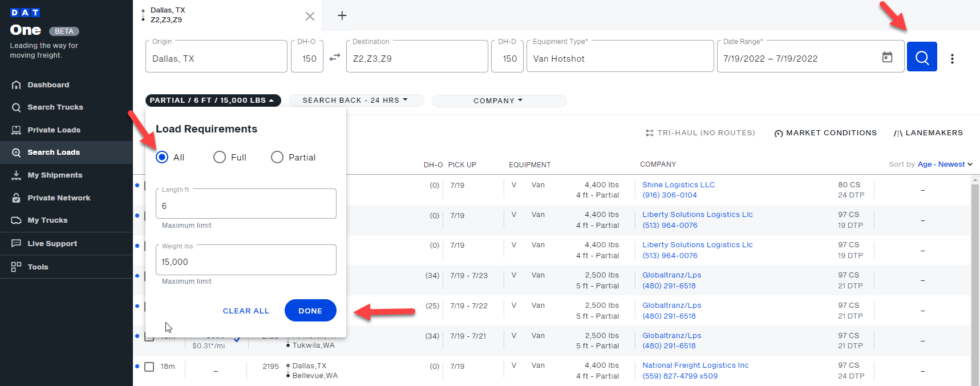Click the Search Trucks magnifier icon
Viewport: 980px width, 386px height.
[x=16, y=107]
